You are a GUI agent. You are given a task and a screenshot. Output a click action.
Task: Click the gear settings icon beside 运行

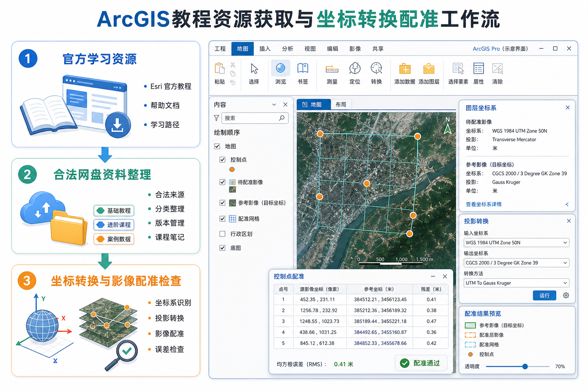tap(566, 295)
